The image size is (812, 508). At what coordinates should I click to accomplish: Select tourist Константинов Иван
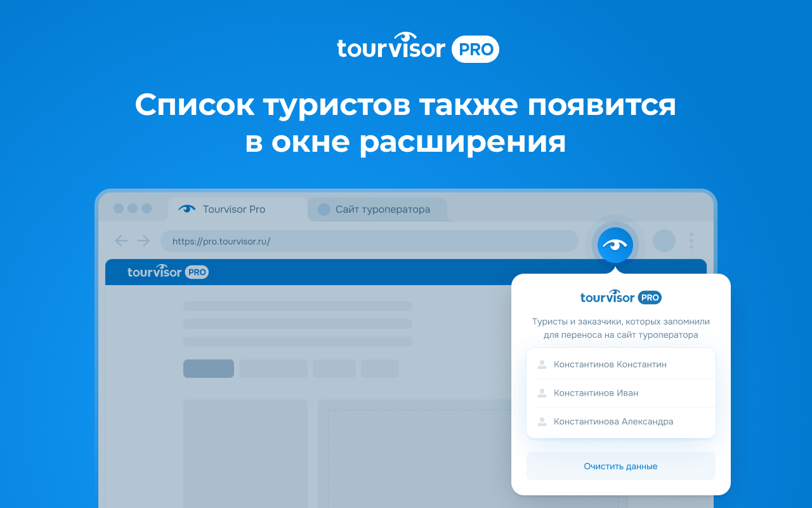(x=621, y=393)
